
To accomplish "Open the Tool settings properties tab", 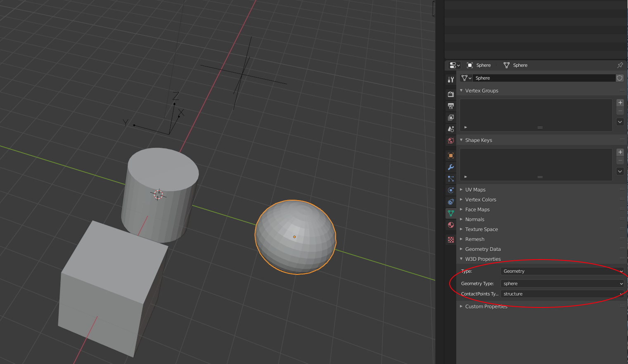I will tap(451, 79).
